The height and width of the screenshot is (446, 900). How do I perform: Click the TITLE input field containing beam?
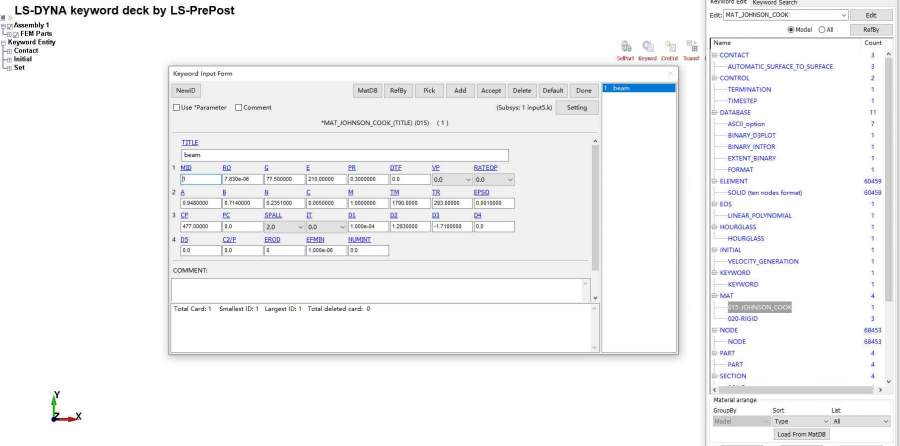(x=345, y=155)
